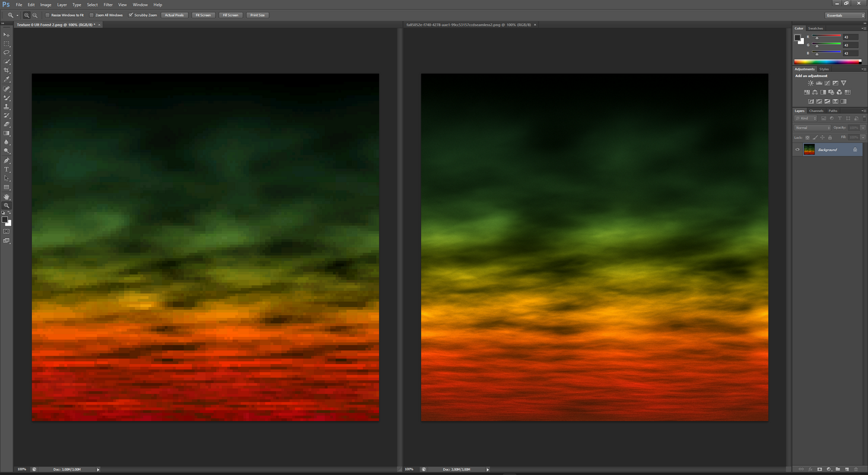
Task: Open the Layers panel flyout menu
Action: coord(864,110)
